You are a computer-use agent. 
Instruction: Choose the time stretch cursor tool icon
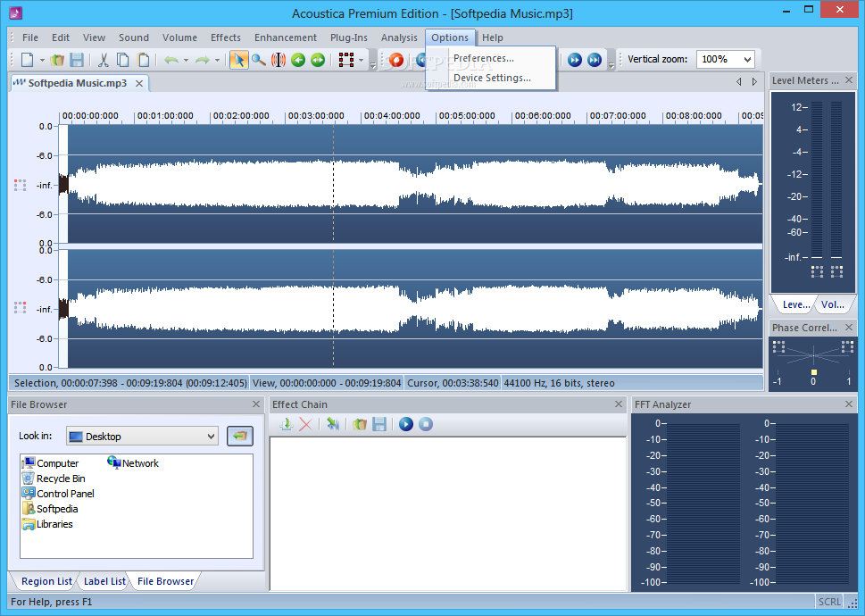279,60
